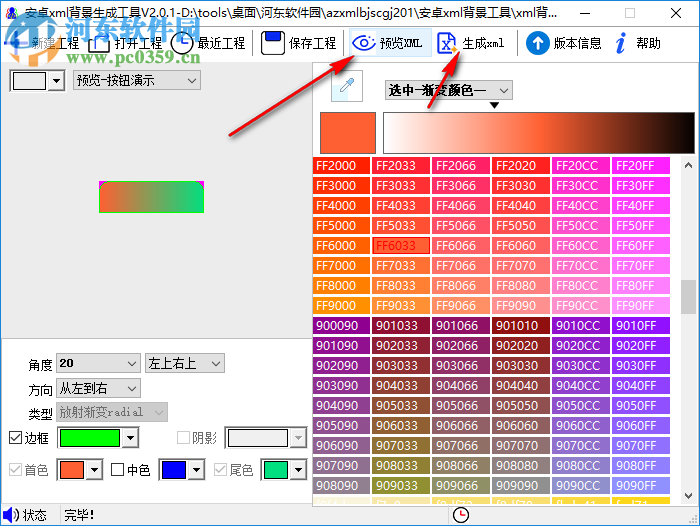700x526 pixels.
Task: Click the 帮助 help info icon
Action: tap(621, 43)
